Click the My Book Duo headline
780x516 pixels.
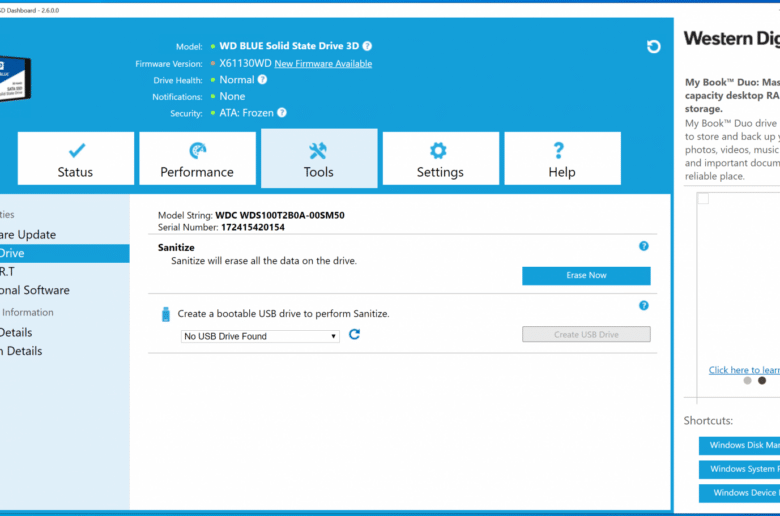coord(732,96)
